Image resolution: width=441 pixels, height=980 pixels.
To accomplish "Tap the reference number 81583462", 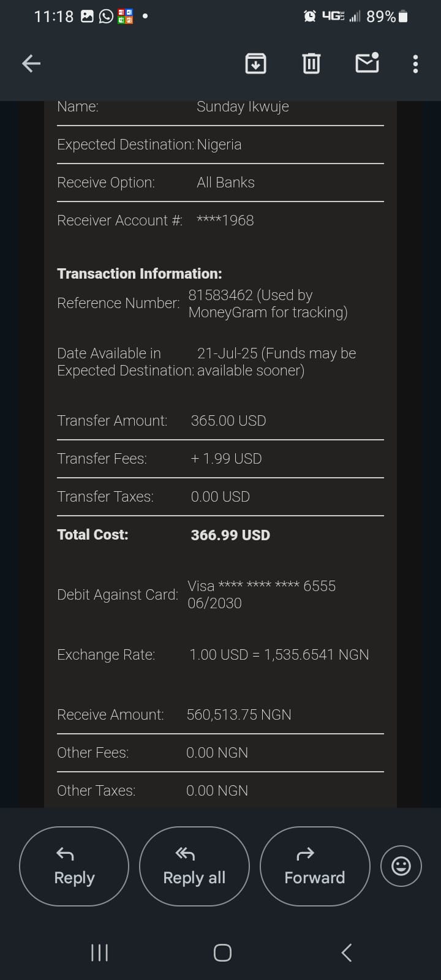I will [x=221, y=295].
